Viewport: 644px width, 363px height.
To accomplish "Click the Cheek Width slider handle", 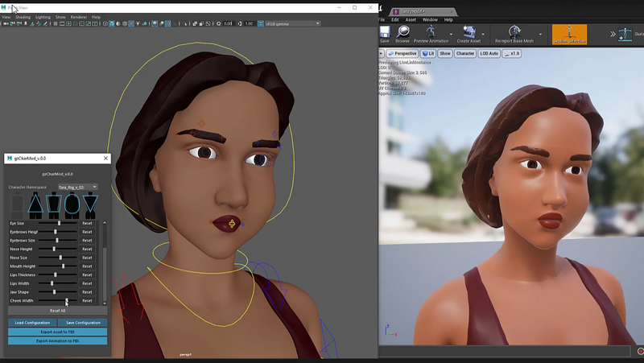I will coord(66,301).
